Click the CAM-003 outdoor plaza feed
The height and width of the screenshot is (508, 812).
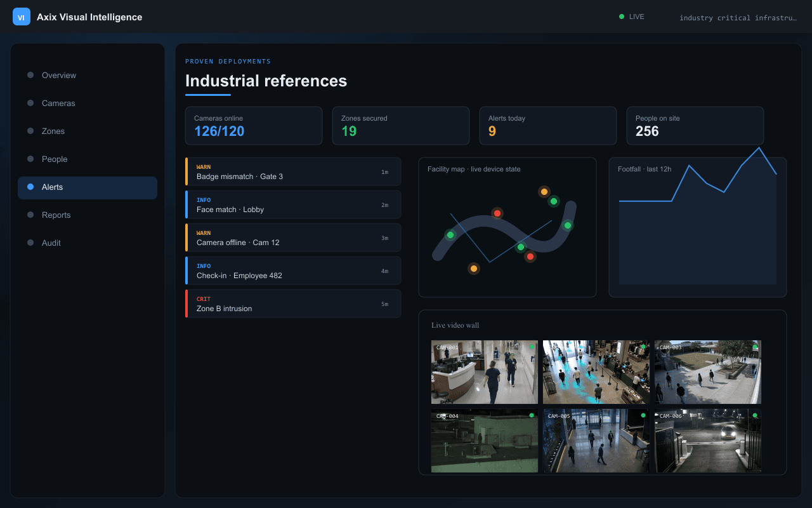pos(708,372)
